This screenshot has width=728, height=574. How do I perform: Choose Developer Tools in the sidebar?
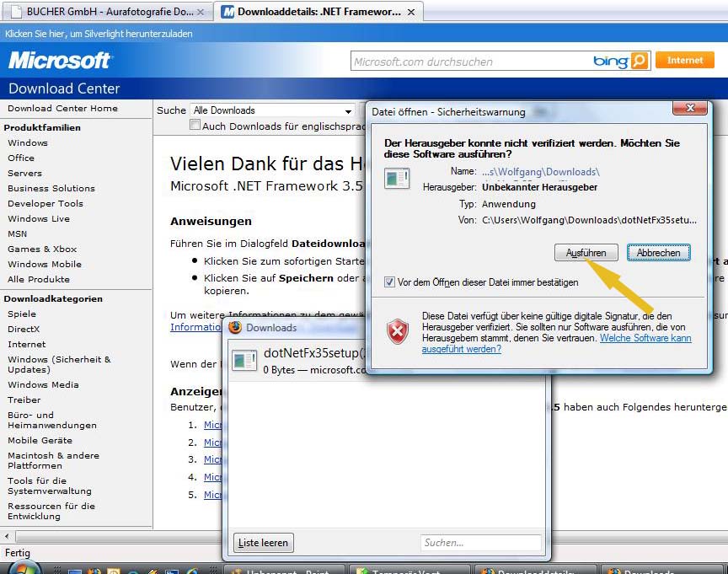[x=45, y=203]
